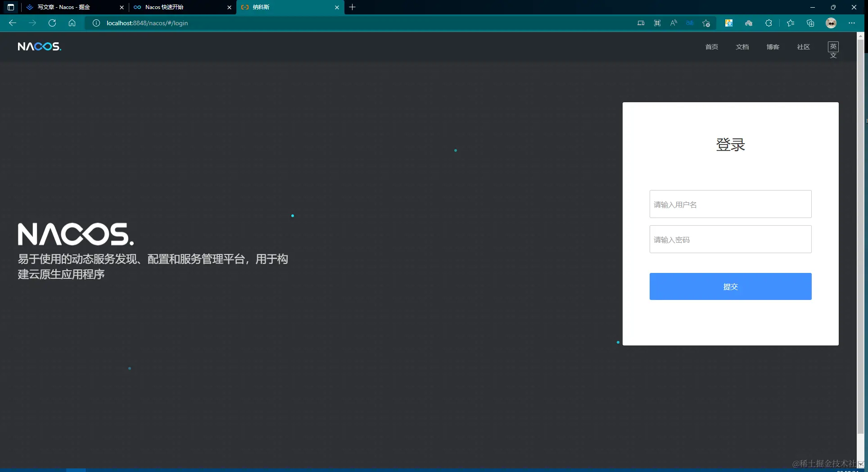Close the Nacos 快速开始 tab

coord(229,7)
